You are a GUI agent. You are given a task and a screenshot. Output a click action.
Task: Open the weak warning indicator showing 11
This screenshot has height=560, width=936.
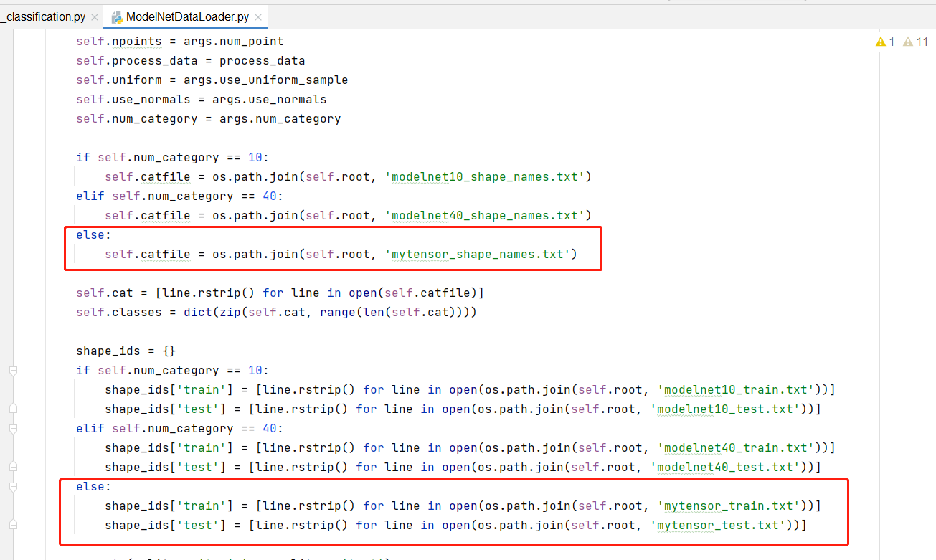(x=916, y=42)
